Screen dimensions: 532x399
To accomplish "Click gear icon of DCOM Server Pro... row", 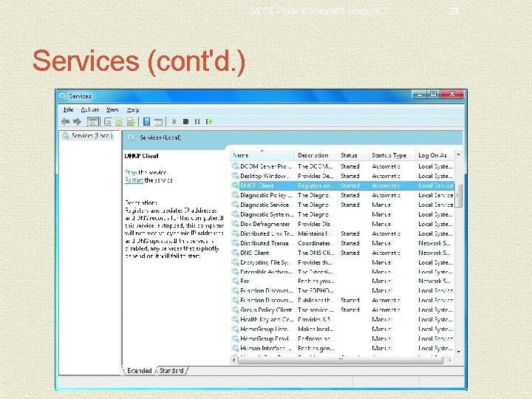I will 235,166.
